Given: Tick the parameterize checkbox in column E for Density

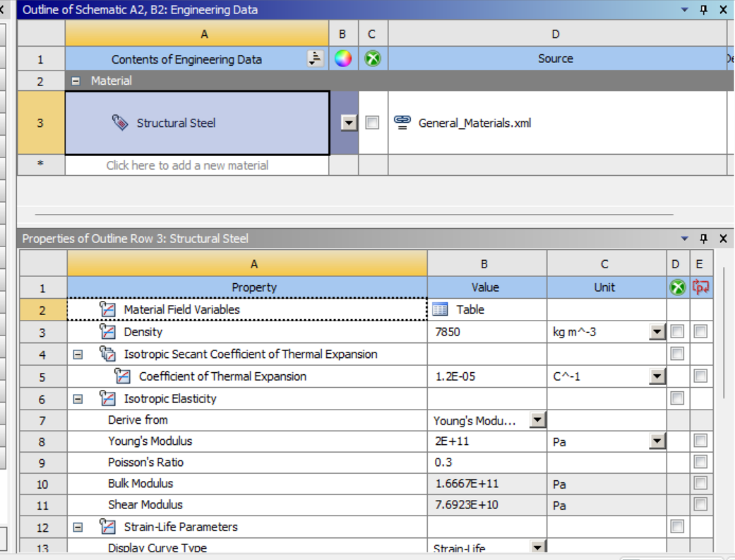Looking at the screenshot, I should pyautogui.click(x=701, y=331).
